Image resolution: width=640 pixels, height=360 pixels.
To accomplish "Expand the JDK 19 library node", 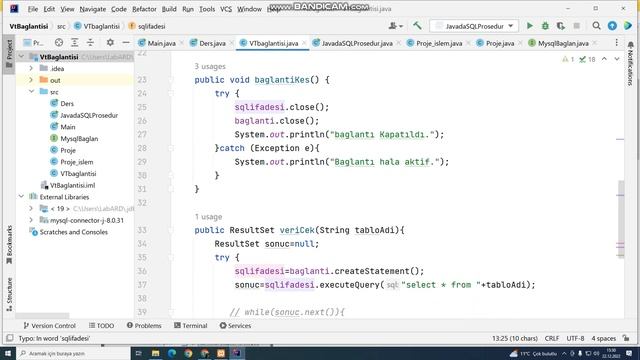I will point(31,209).
